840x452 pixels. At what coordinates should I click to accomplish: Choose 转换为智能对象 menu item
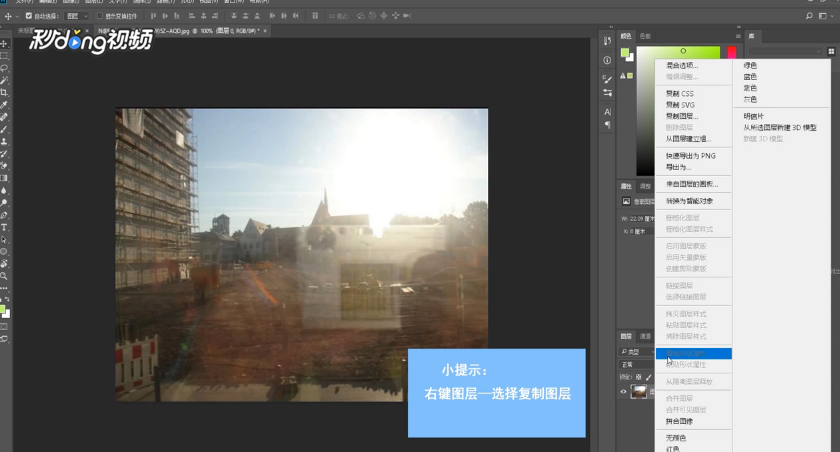click(689, 201)
